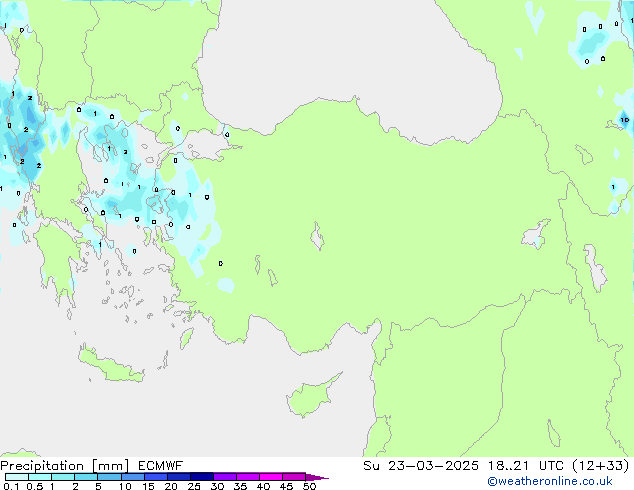Screen dimensions: 634x490
Task: Click the 1–2 mm legend color swatch
Action: tap(63, 477)
